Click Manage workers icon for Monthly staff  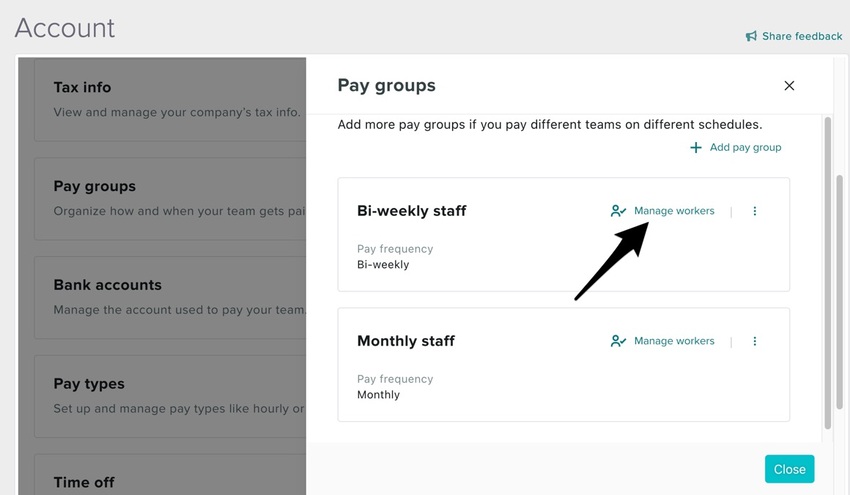[x=618, y=341]
